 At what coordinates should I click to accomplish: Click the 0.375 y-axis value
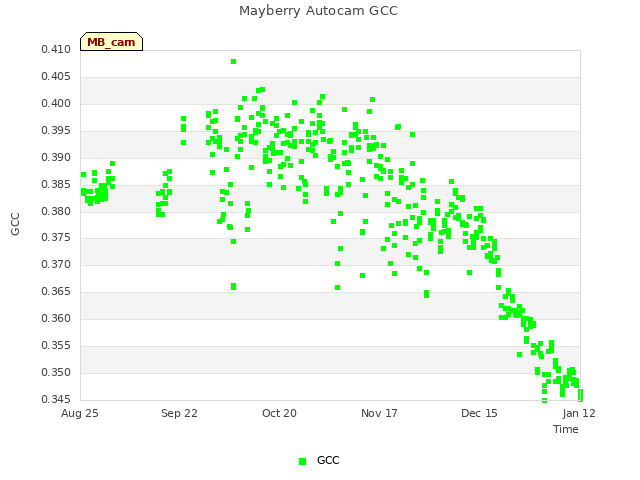tap(56, 238)
